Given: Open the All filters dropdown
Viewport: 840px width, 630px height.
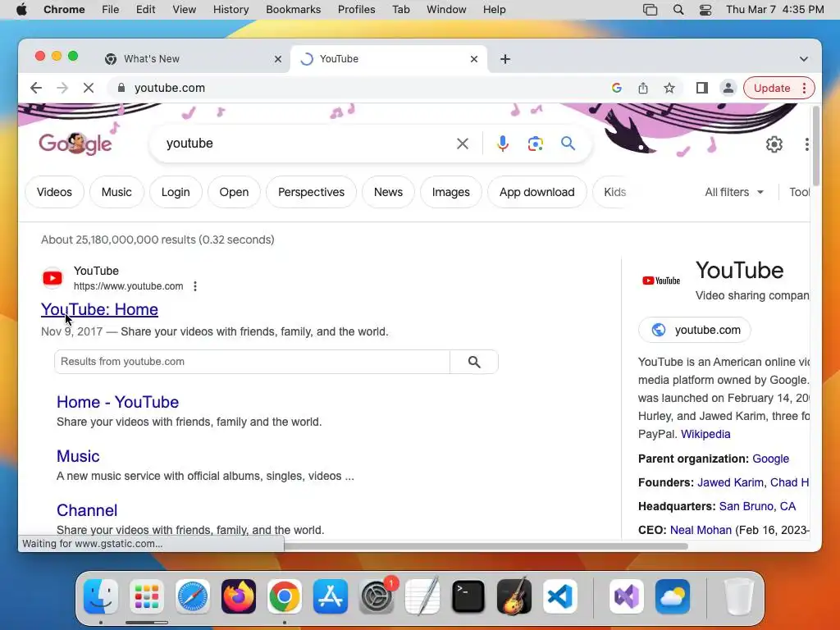Looking at the screenshot, I should 734,192.
